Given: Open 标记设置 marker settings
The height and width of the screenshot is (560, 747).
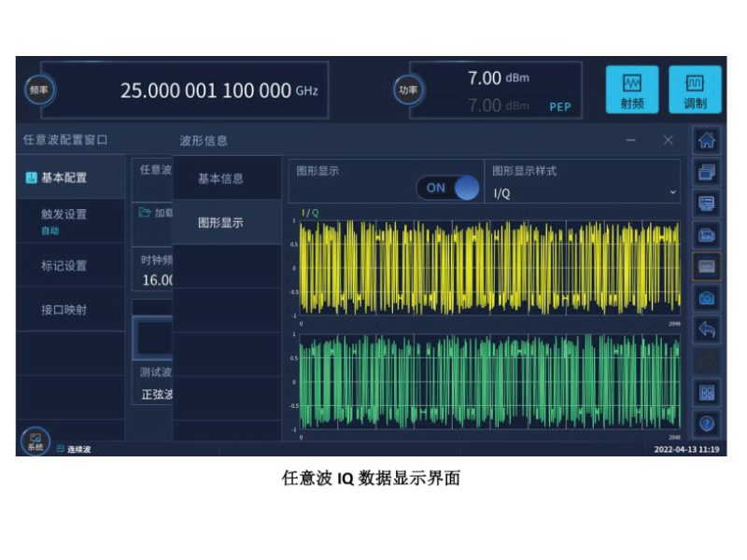Looking at the screenshot, I should [63, 266].
